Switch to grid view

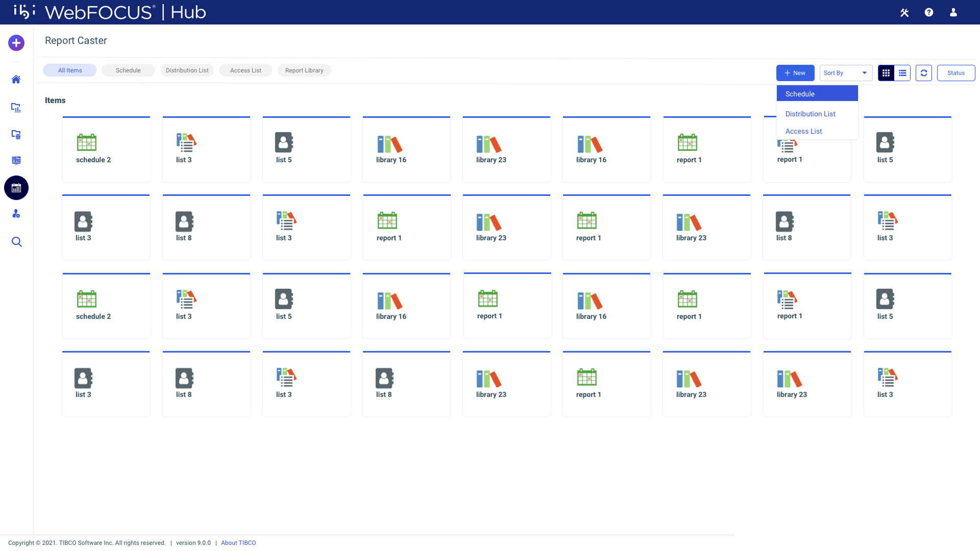click(x=886, y=73)
